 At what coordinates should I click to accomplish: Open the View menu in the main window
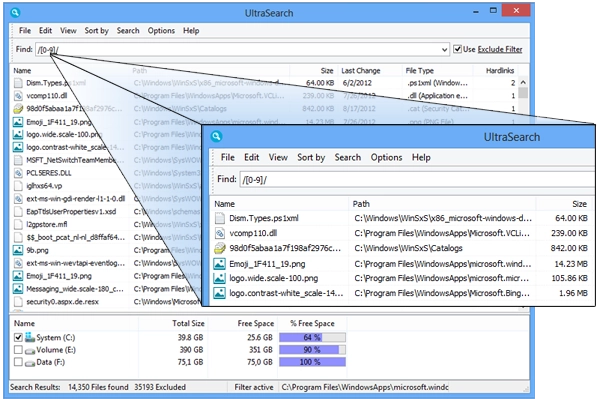pyautogui.click(x=68, y=31)
